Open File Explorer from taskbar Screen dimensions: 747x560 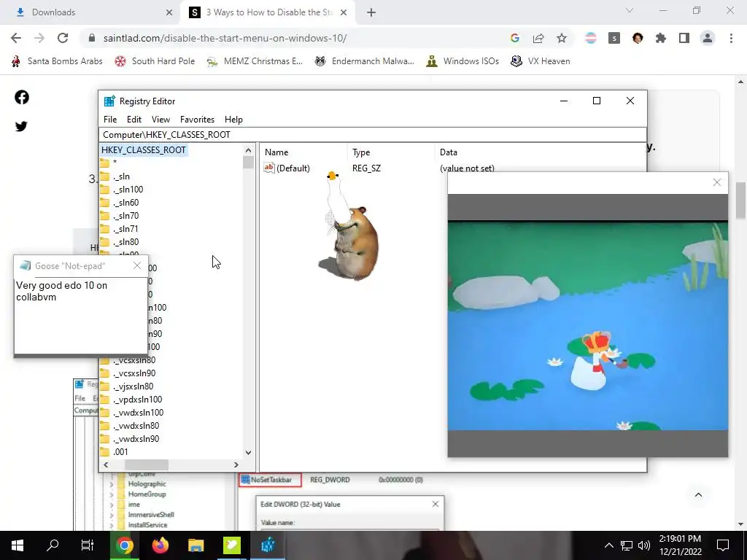(x=196, y=545)
